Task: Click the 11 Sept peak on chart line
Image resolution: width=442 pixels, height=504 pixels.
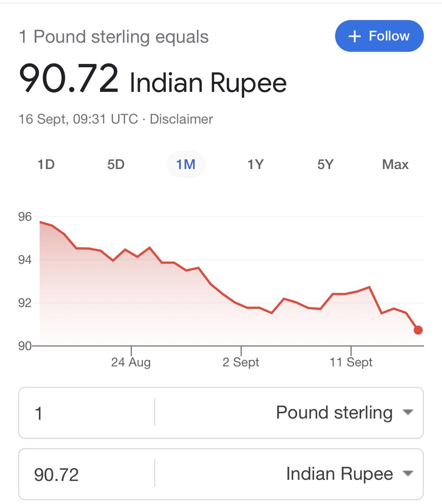Action: tap(369, 287)
